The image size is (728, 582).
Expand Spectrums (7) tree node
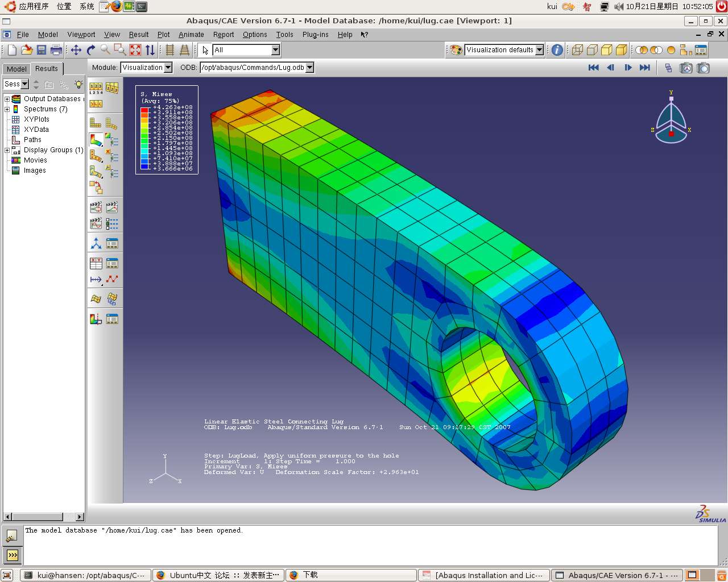pos(7,109)
